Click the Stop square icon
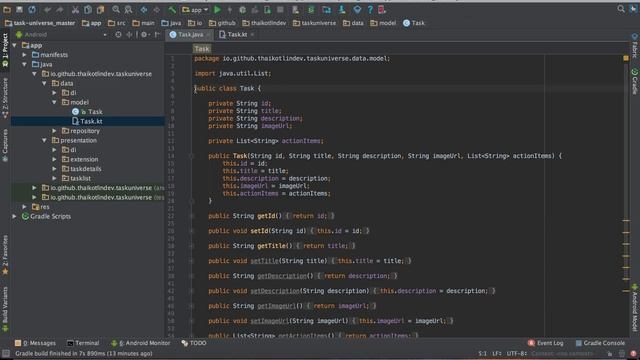 coord(280,9)
